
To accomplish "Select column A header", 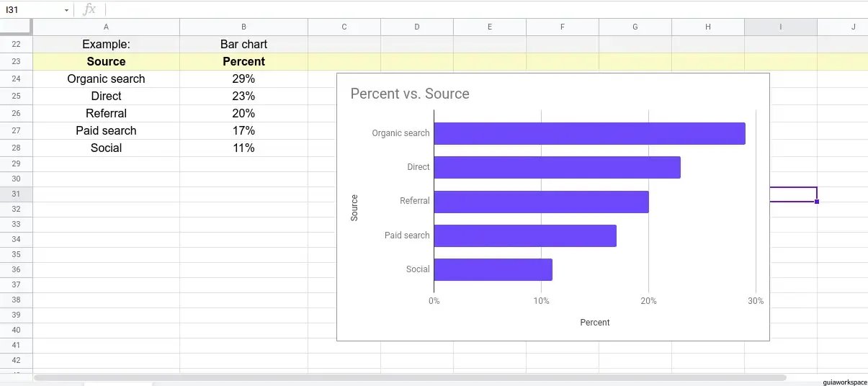I will tap(106, 27).
